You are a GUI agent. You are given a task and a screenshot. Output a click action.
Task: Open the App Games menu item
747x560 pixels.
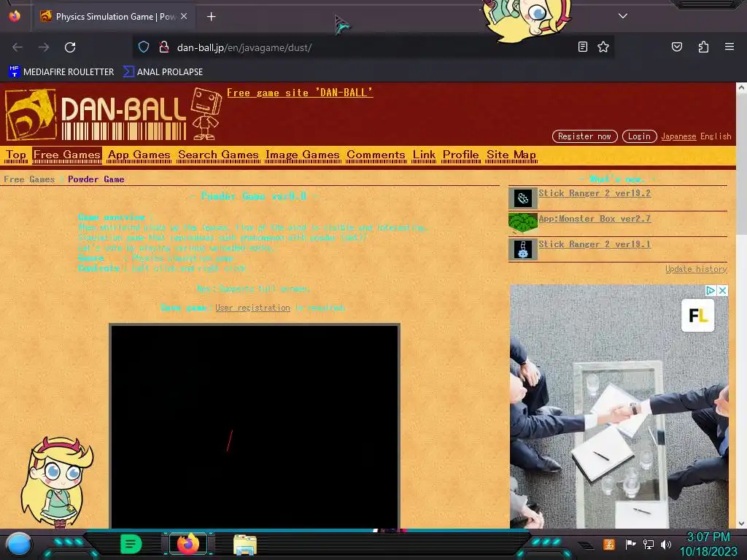pyautogui.click(x=139, y=155)
